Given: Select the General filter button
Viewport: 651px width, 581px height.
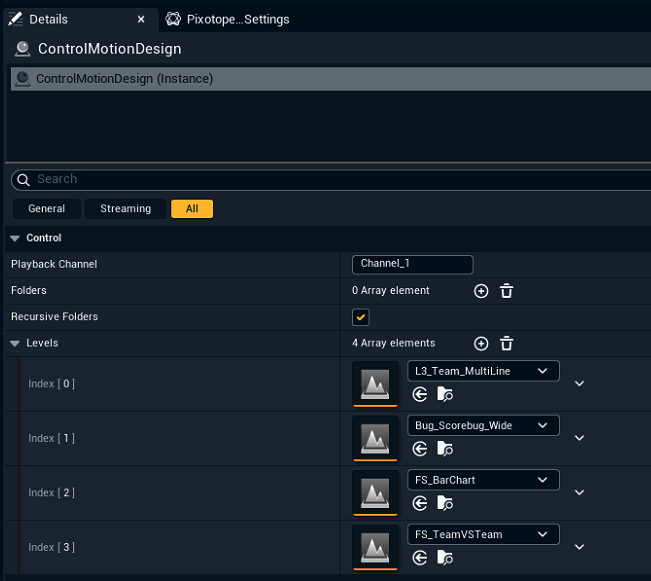Looking at the screenshot, I should coord(46,209).
